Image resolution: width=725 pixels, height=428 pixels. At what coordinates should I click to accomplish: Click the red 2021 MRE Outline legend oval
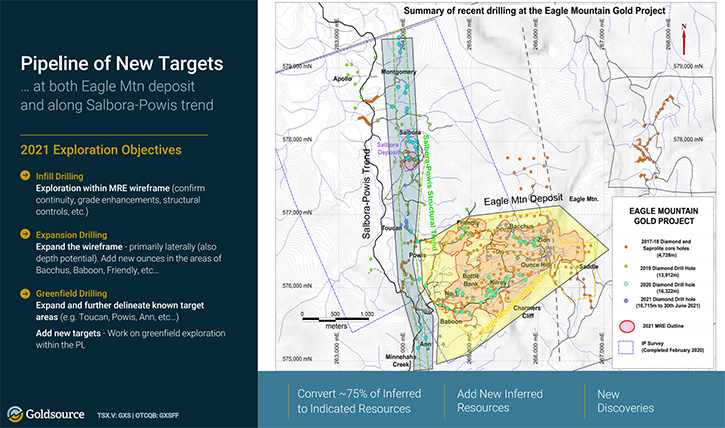click(x=627, y=326)
